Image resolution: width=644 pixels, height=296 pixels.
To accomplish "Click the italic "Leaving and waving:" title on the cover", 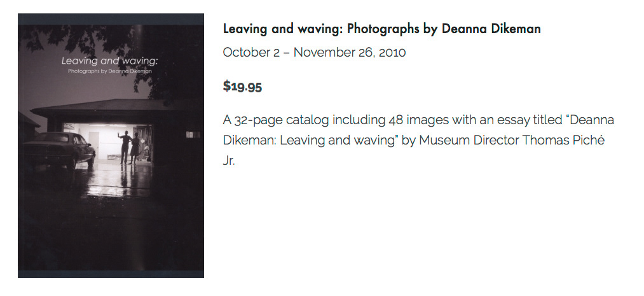I will [109, 62].
